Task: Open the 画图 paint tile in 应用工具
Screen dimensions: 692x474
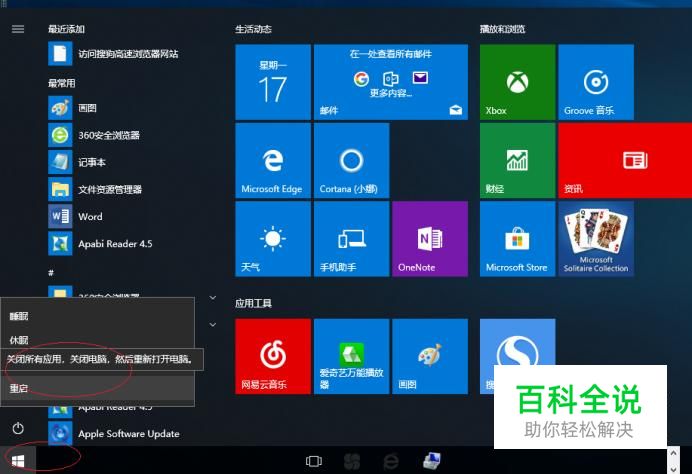Action: (x=430, y=356)
